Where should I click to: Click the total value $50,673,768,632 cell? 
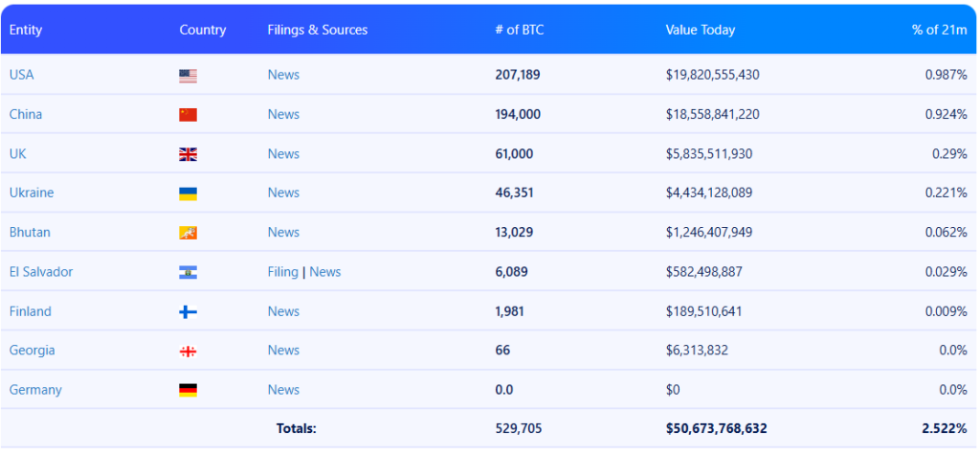pyautogui.click(x=716, y=429)
